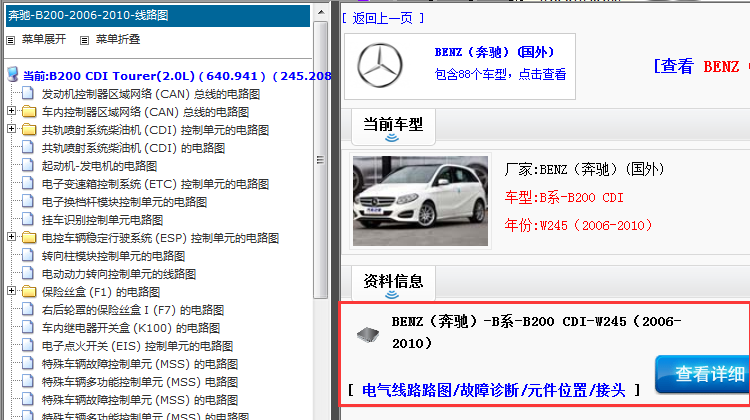750x420 pixels.
Task: Click 菜单折叠 to collapse all menus
Action: (x=118, y=39)
